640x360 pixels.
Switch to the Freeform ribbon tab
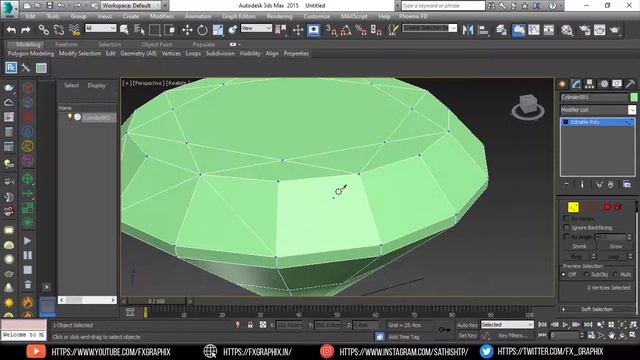click(66, 44)
